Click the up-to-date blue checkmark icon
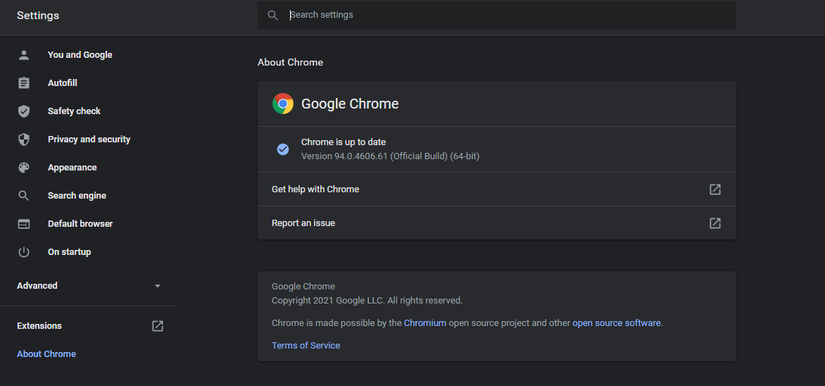Screen dimensions: 825x386 click(283, 149)
